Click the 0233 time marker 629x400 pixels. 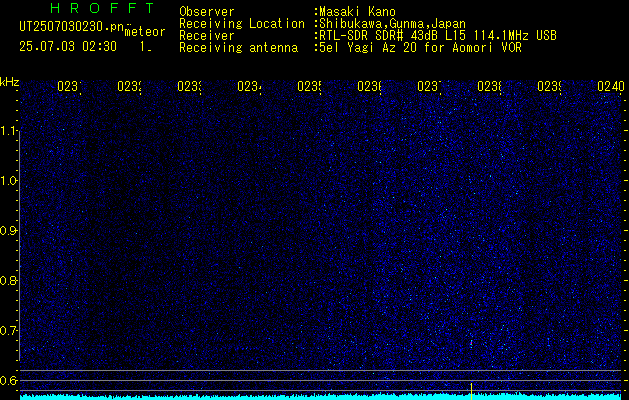189,86
